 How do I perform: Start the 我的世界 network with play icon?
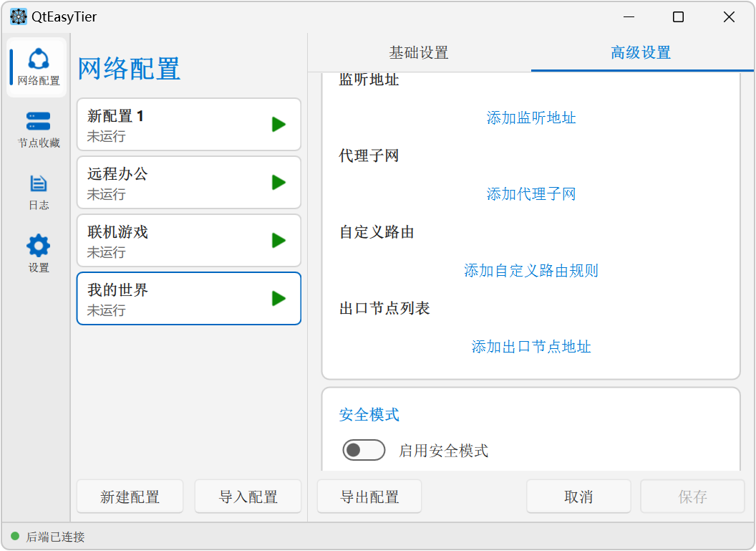[278, 298]
